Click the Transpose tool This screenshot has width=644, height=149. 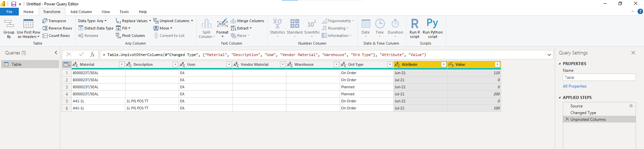click(x=54, y=21)
